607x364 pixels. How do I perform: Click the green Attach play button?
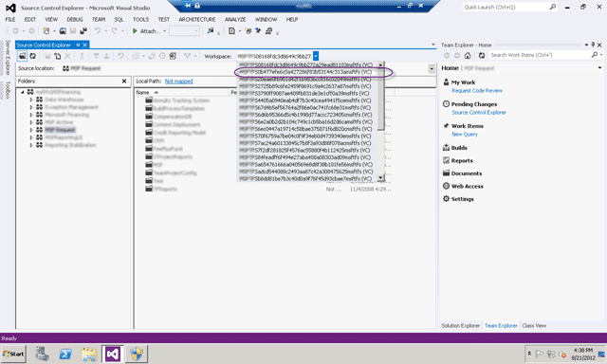pos(135,31)
